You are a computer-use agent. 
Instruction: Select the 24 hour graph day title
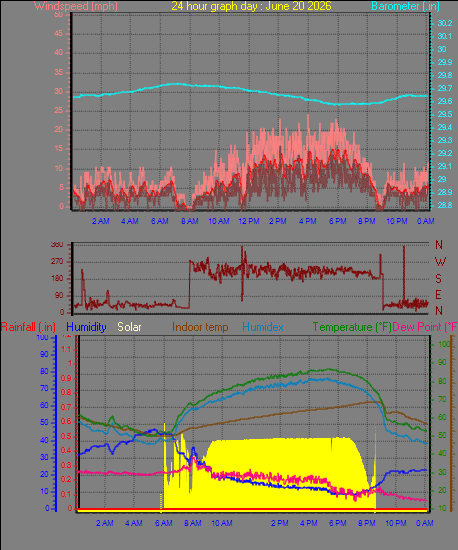(251, 6)
